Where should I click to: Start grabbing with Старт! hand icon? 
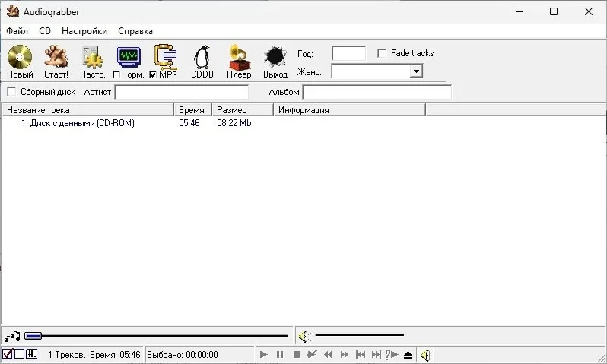click(x=56, y=57)
